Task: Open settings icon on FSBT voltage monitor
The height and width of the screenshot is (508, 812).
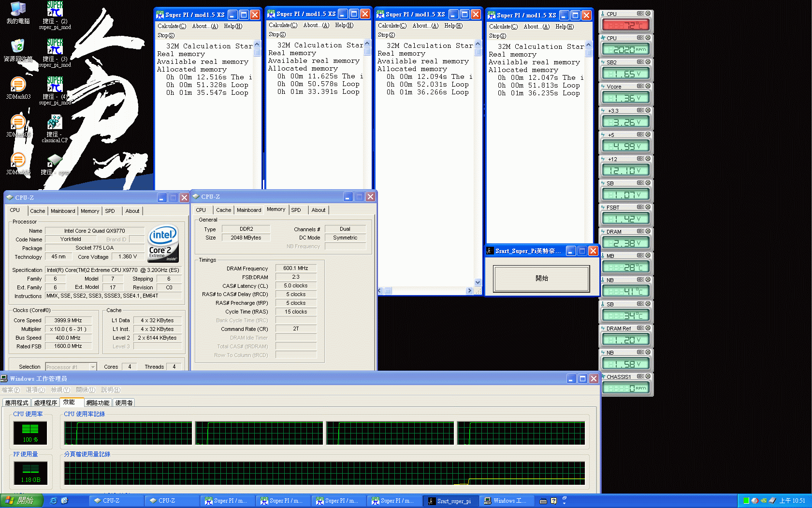Action: click(640, 207)
